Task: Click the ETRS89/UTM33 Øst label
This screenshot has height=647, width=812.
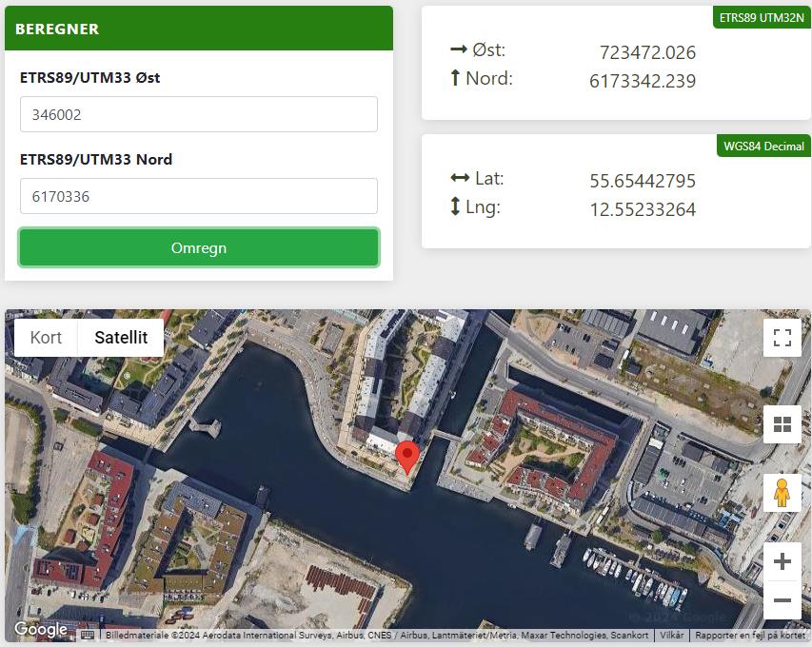Action: point(90,78)
